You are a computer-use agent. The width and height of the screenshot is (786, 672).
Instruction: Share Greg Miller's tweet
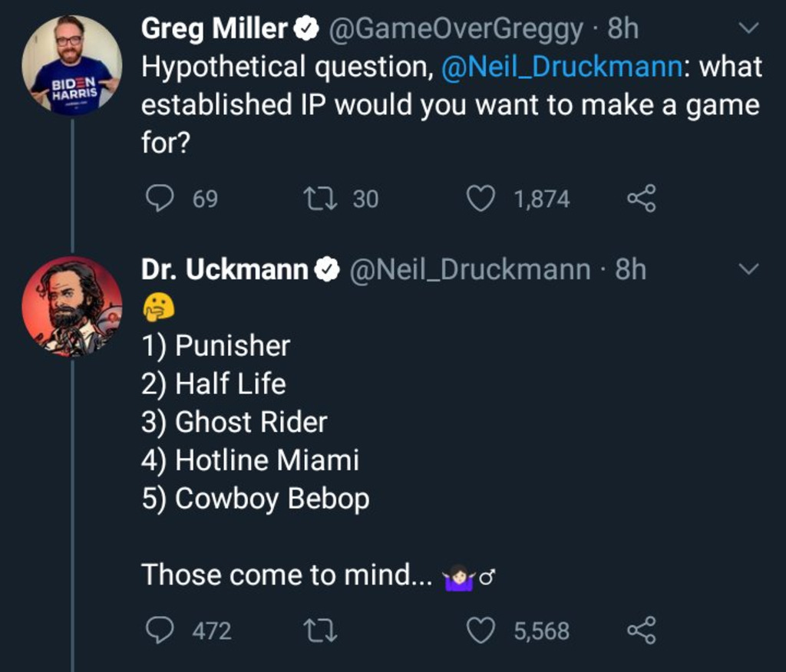[642, 199]
